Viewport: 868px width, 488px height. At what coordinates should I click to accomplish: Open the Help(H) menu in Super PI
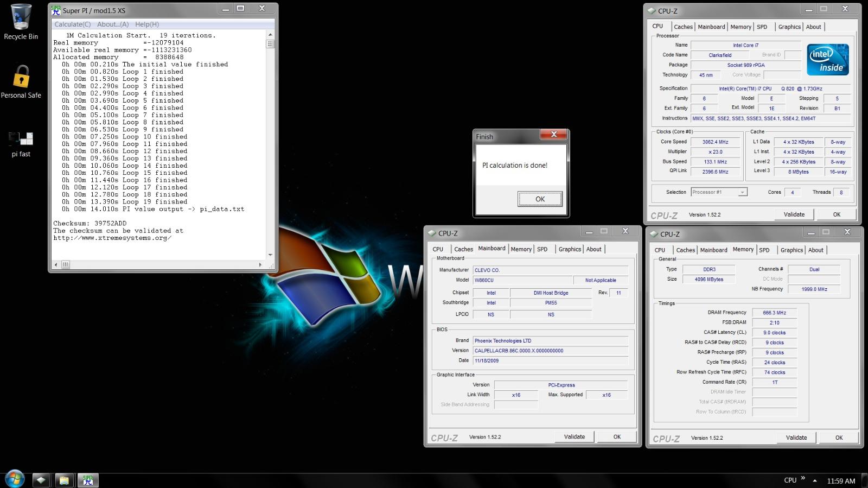[147, 24]
